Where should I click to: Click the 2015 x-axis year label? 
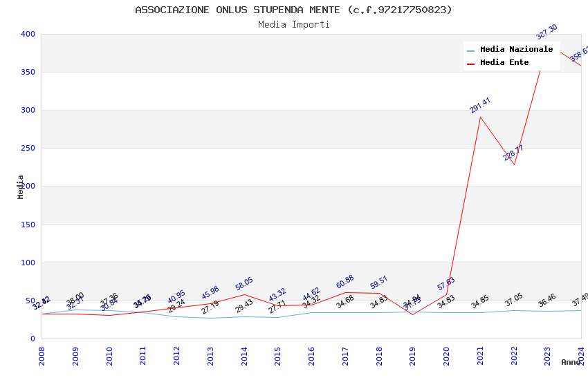pyautogui.click(x=278, y=356)
